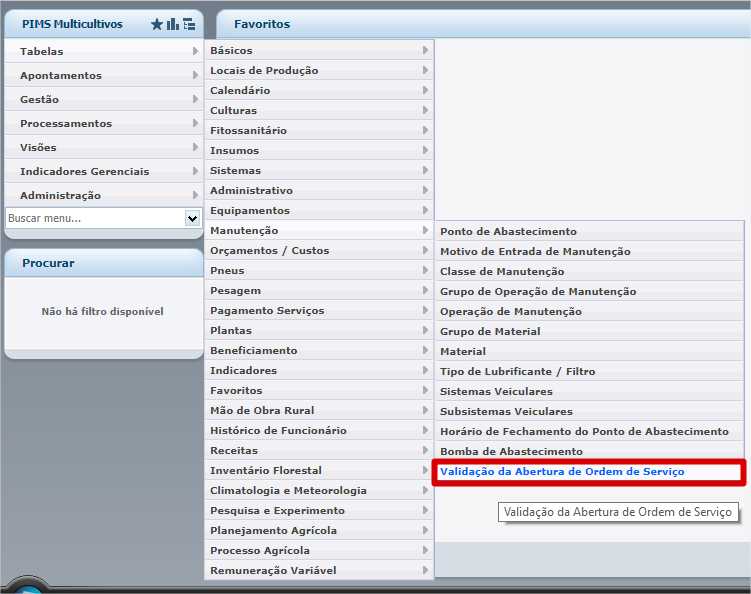
Task: Click the Procurar panel header
Action: [x=103, y=263]
